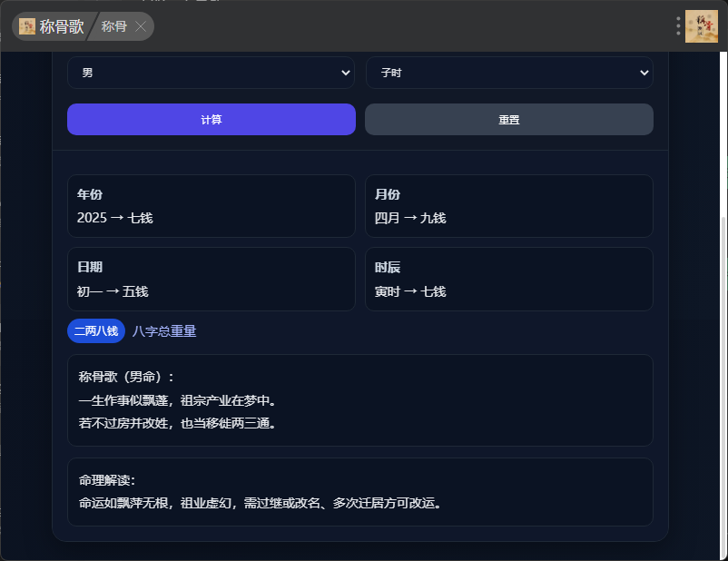This screenshot has width=728, height=561.
Task: Click the 称骨歌（男命）poem panel
Action: point(359,399)
